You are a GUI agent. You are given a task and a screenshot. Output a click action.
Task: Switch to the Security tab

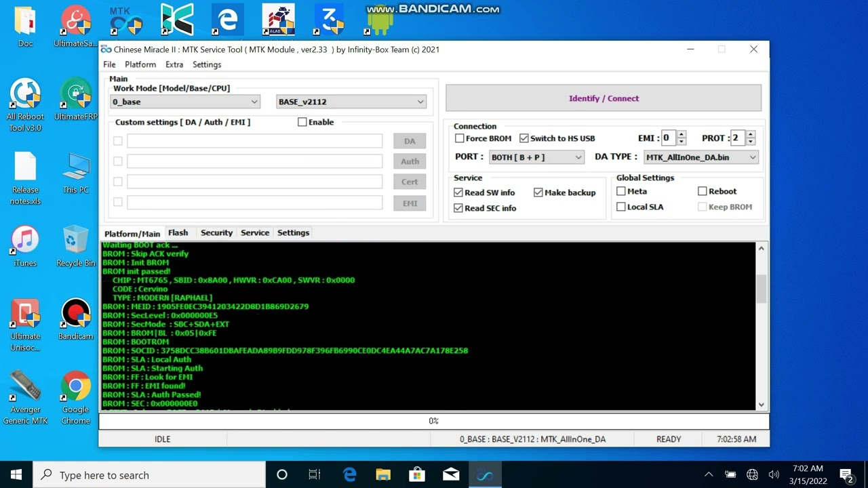tap(216, 232)
